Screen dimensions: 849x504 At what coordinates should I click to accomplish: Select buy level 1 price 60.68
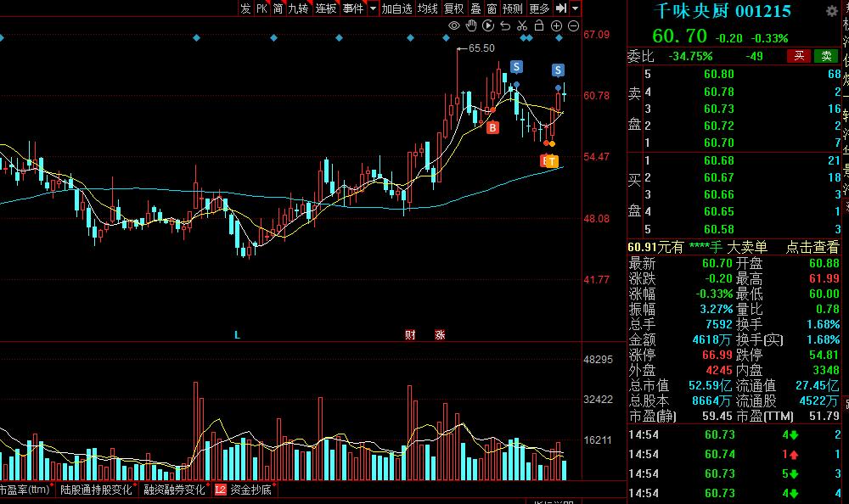[x=719, y=160]
